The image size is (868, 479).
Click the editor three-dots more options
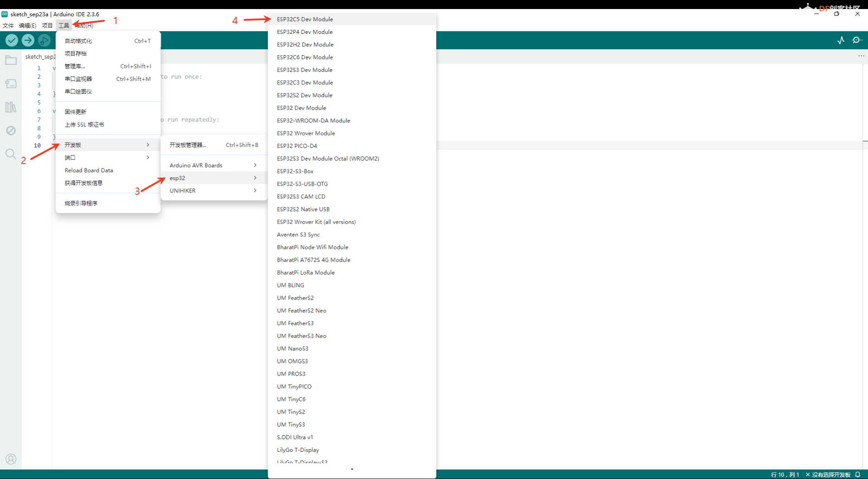click(x=861, y=56)
